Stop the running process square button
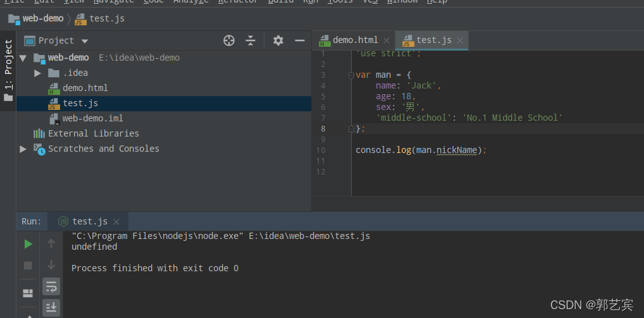This screenshot has width=644, height=318. click(x=28, y=266)
